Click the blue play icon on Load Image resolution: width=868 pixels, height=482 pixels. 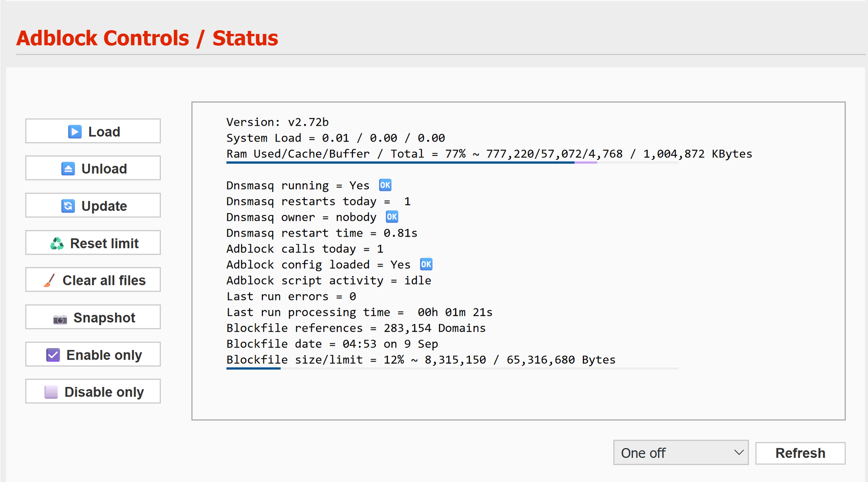(75, 132)
